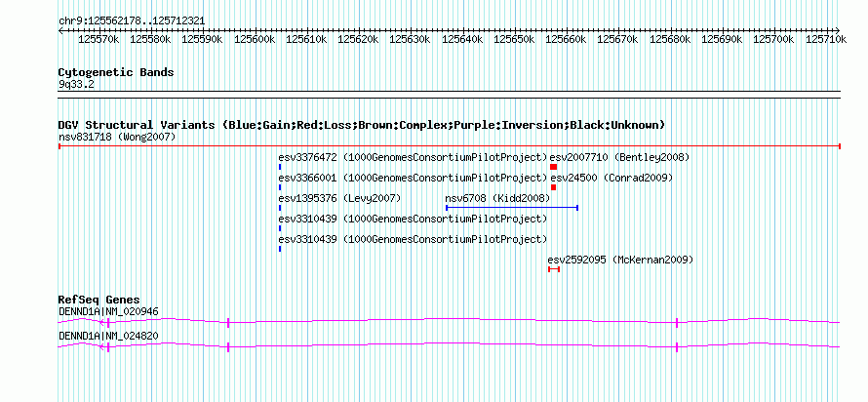868x402 pixels.
Task: Click the 125670k scale label
Action: pos(617,39)
